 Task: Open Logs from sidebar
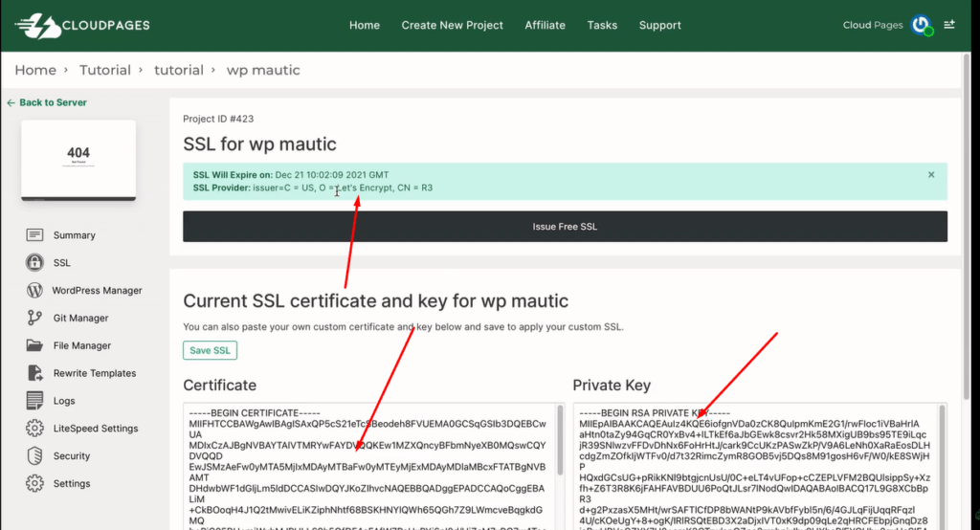point(64,401)
